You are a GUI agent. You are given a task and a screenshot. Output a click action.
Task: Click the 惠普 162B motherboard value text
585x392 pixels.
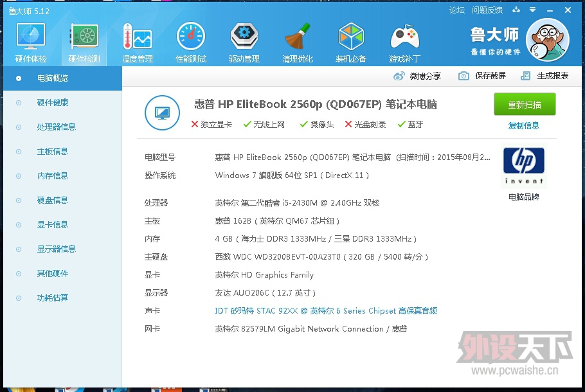click(277, 221)
